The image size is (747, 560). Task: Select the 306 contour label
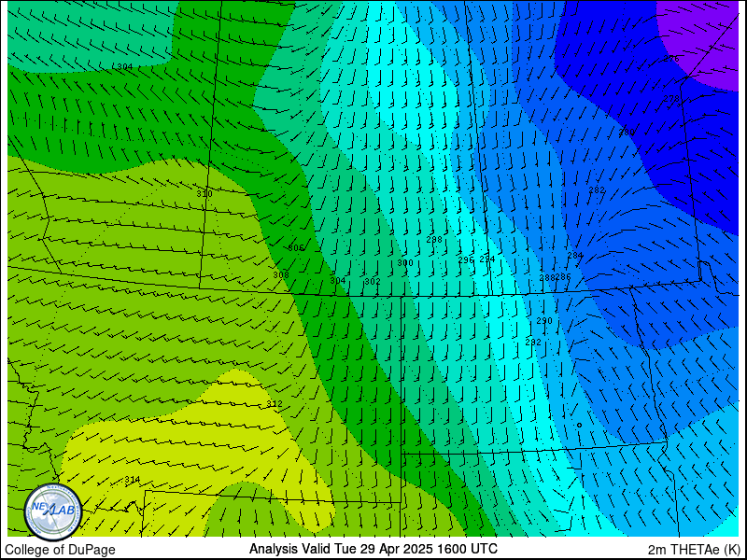point(296,248)
